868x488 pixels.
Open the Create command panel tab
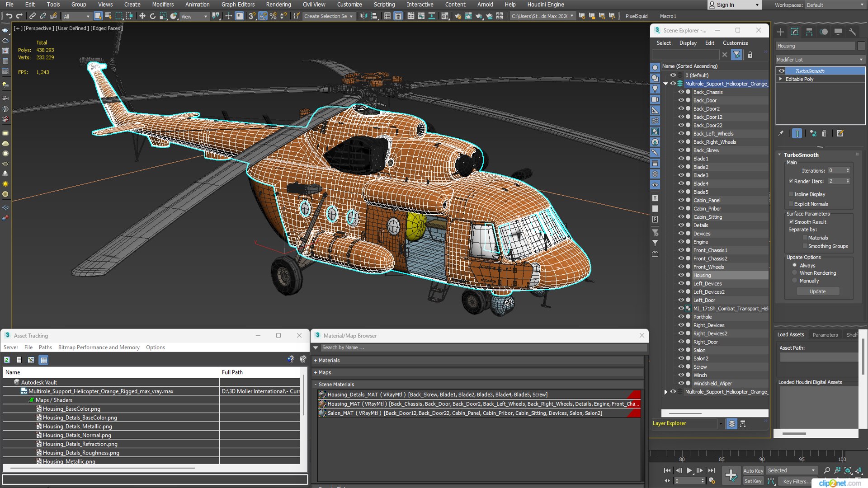780,32
